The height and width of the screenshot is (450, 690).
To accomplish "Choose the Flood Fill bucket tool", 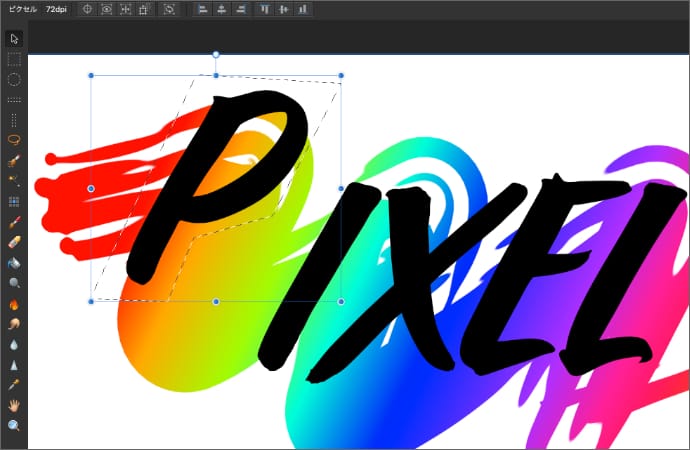I will click(14, 263).
